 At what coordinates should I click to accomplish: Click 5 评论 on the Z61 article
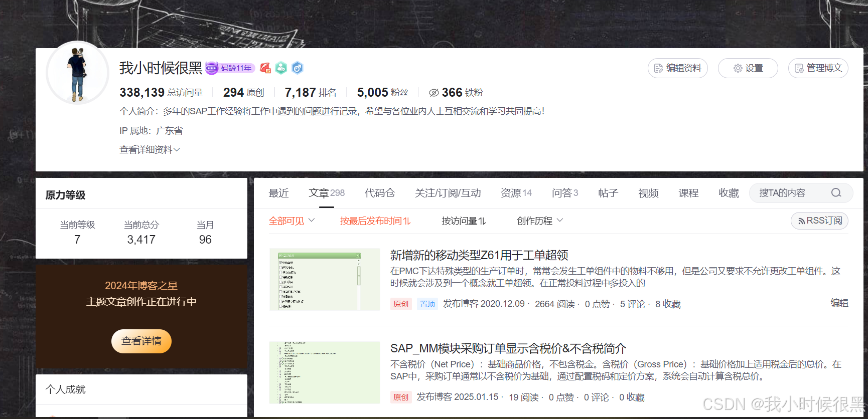[633, 304]
